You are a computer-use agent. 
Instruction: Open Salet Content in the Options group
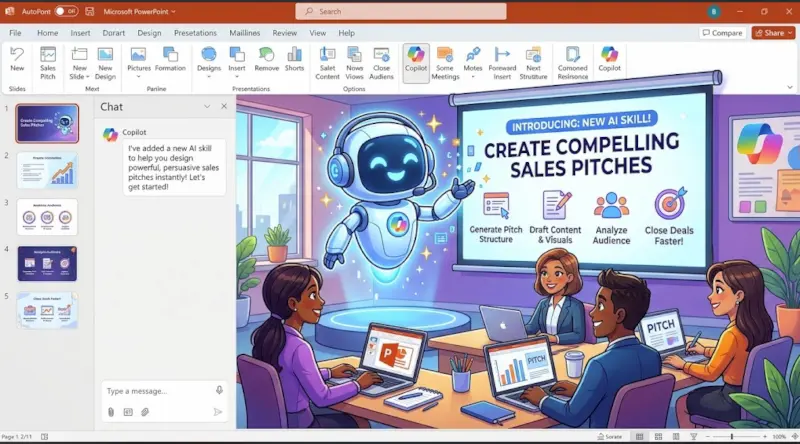[x=327, y=63]
